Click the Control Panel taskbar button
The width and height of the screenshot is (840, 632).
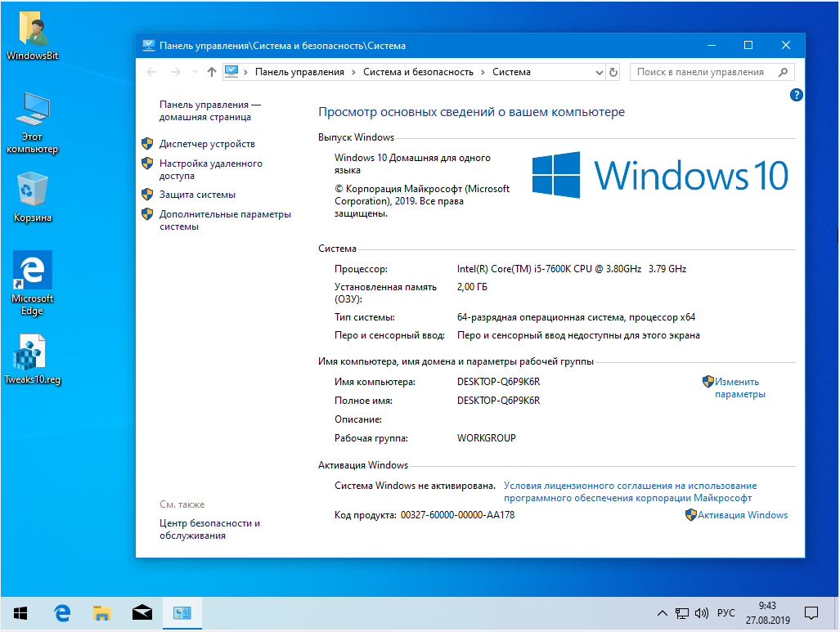point(182,613)
